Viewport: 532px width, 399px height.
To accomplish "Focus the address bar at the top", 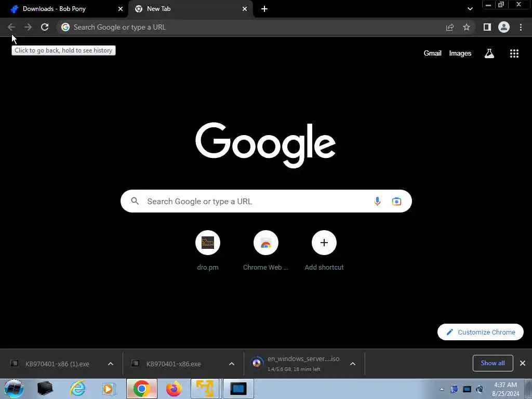I will click(251, 27).
